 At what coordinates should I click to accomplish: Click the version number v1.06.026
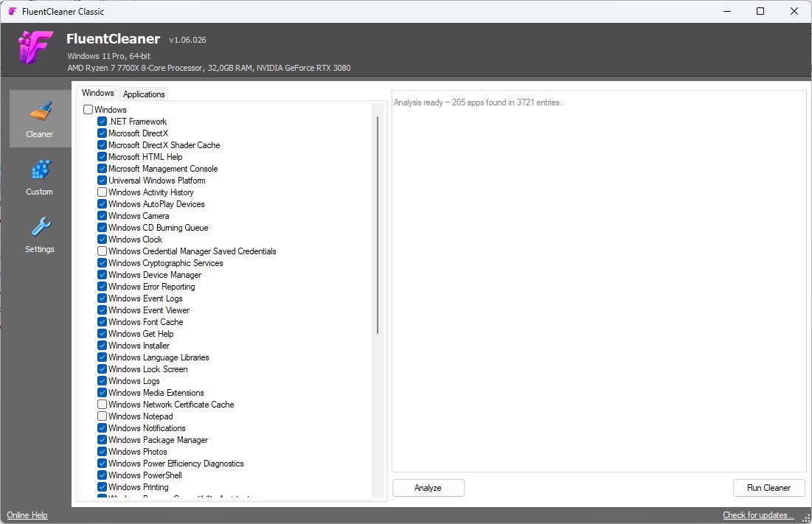[187, 40]
